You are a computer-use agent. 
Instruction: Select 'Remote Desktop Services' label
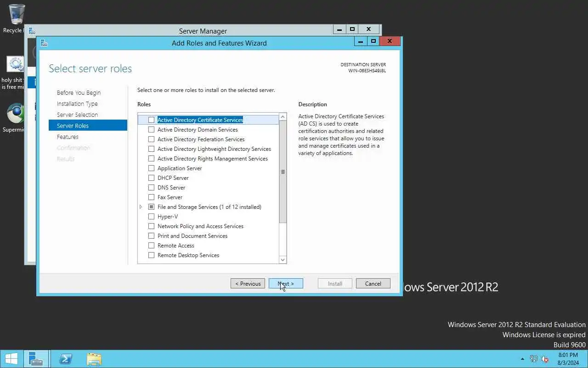[x=188, y=255]
